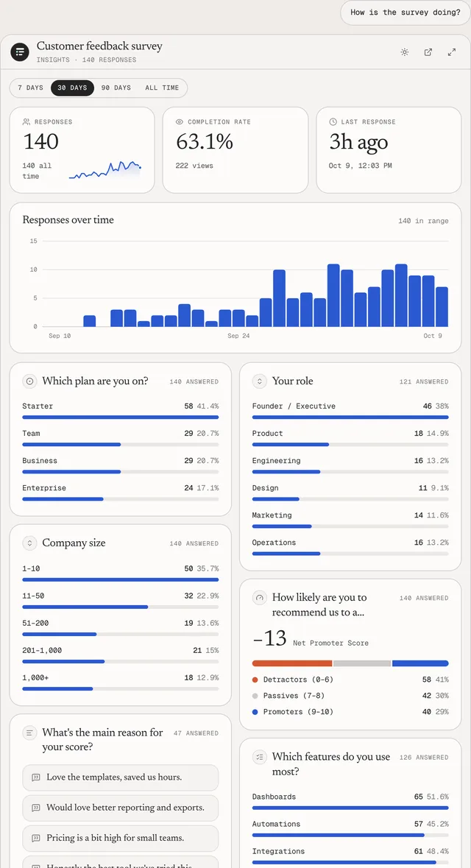This screenshot has width=471, height=868.
Task: Select the 30 Days range
Action: click(73, 88)
